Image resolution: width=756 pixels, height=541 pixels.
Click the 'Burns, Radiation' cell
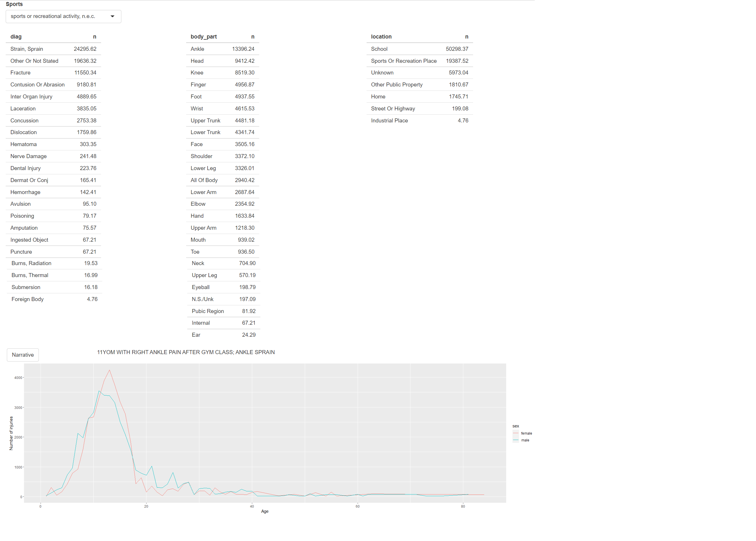point(31,263)
